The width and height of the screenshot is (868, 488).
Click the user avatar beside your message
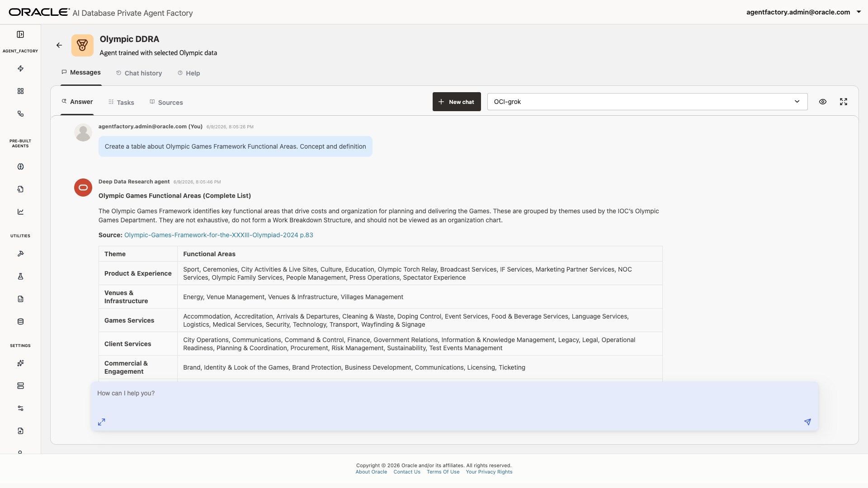[83, 132]
